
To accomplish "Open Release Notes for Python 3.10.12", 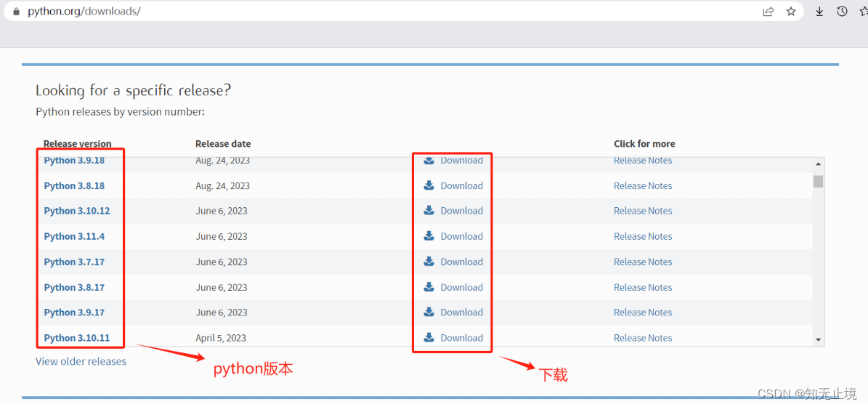I will pos(643,211).
